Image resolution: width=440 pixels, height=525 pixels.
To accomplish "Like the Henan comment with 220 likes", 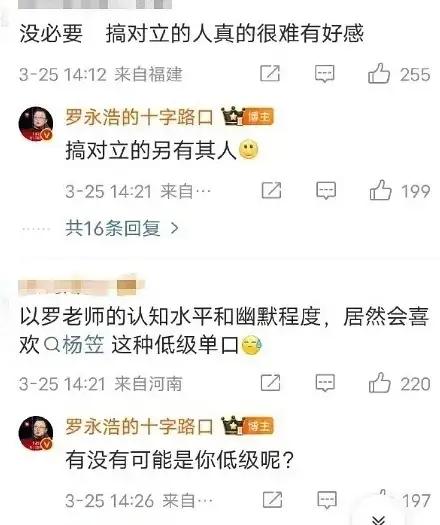I will click(379, 382).
